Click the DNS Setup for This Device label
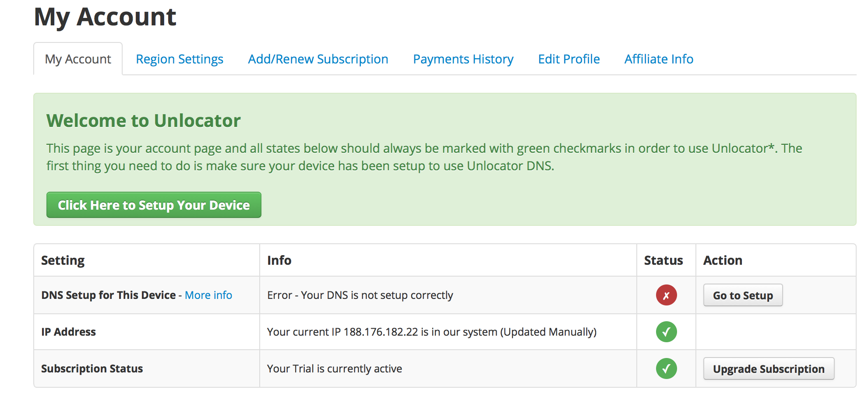This screenshot has width=868, height=393. (x=109, y=295)
